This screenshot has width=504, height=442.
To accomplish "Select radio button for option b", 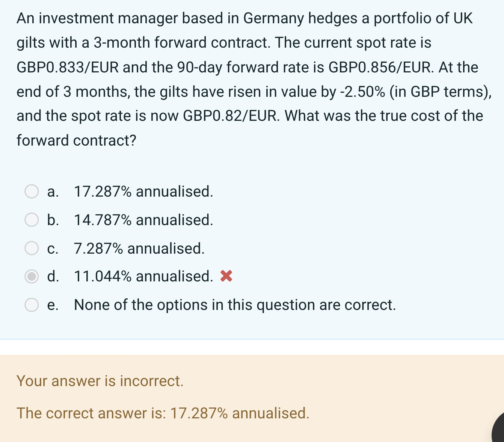I will pos(32,220).
